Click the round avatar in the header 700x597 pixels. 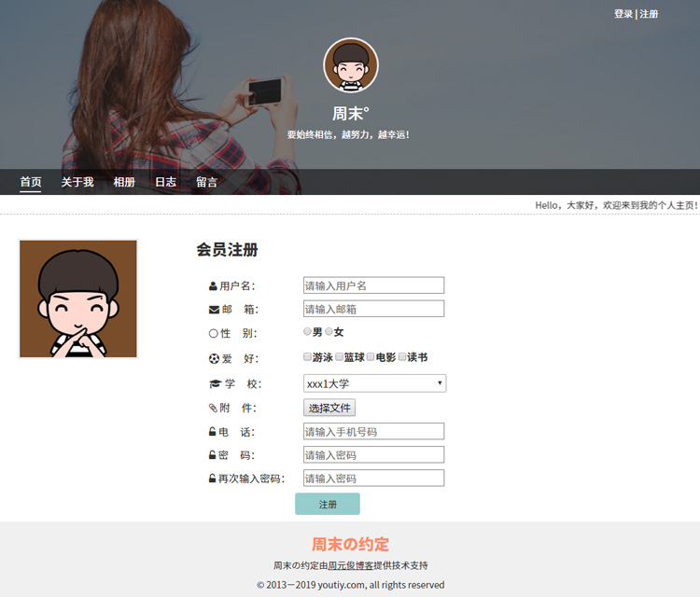tap(351, 65)
